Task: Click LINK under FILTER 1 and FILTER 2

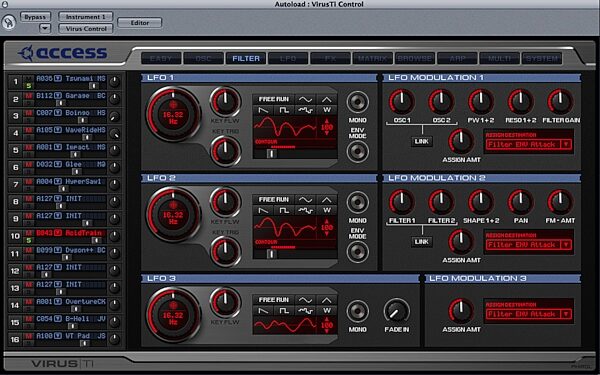Action: (422, 241)
